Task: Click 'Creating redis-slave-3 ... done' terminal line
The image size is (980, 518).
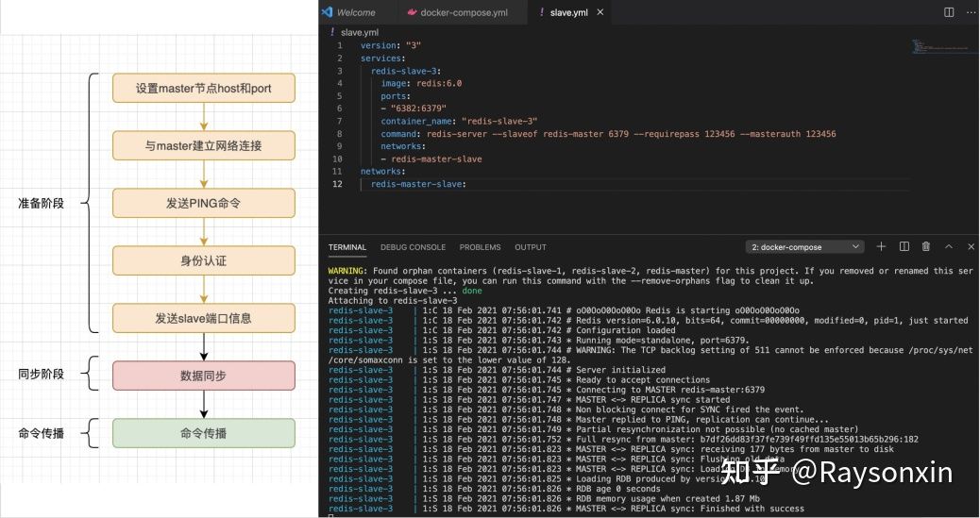Action: (405, 291)
